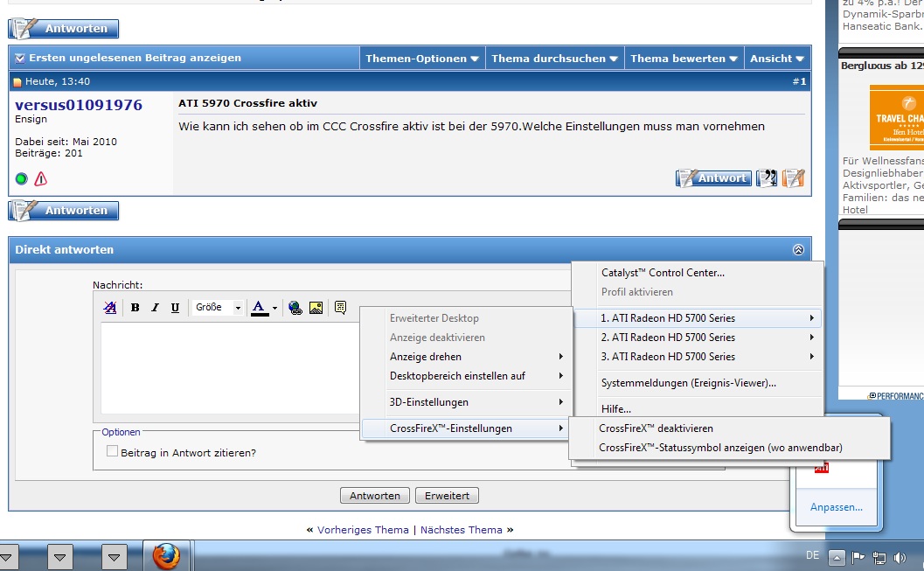This screenshot has width=924, height=571.
Task: Click the show hidden icons tray arrow
Action: [837, 557]
